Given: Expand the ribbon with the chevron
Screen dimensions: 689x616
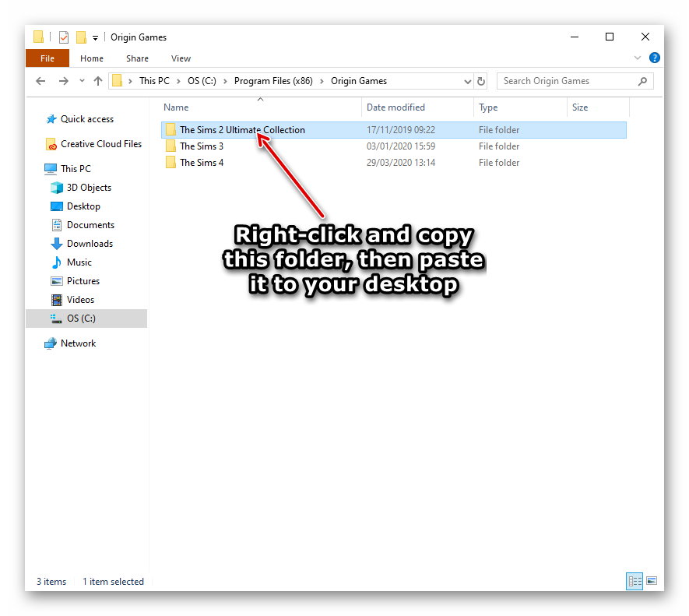Looking at the screenshot, I should point(637,58).
